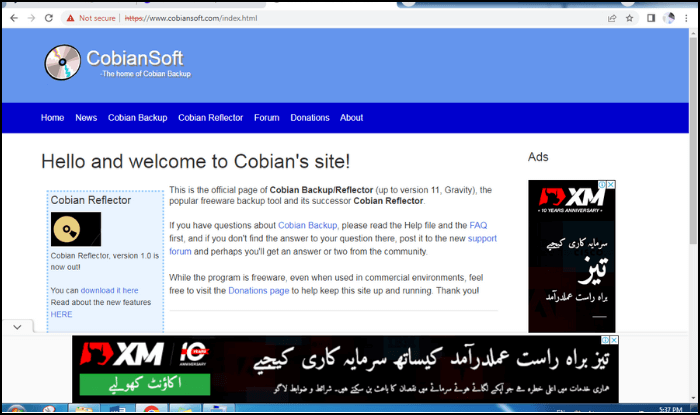Follow the HERE new features link
The image size is (700, 415).
pos(61,315)
